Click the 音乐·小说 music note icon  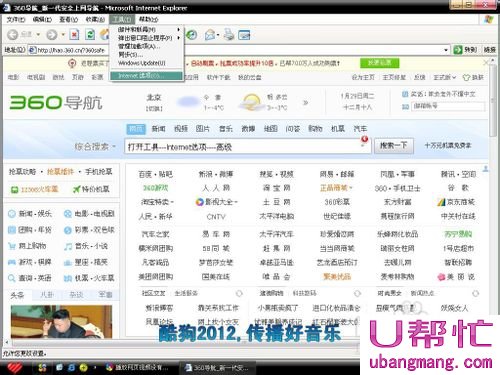point(68,246)
